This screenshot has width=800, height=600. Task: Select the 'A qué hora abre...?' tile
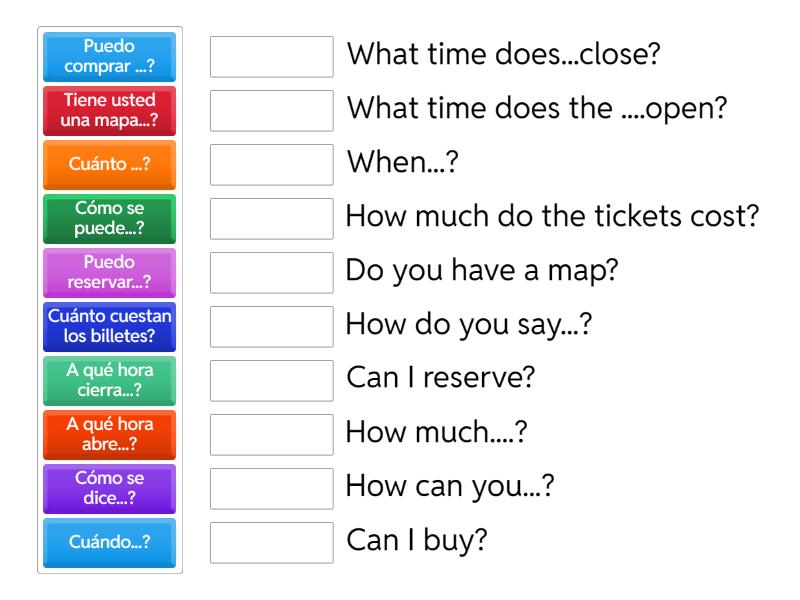click(110, 435)
